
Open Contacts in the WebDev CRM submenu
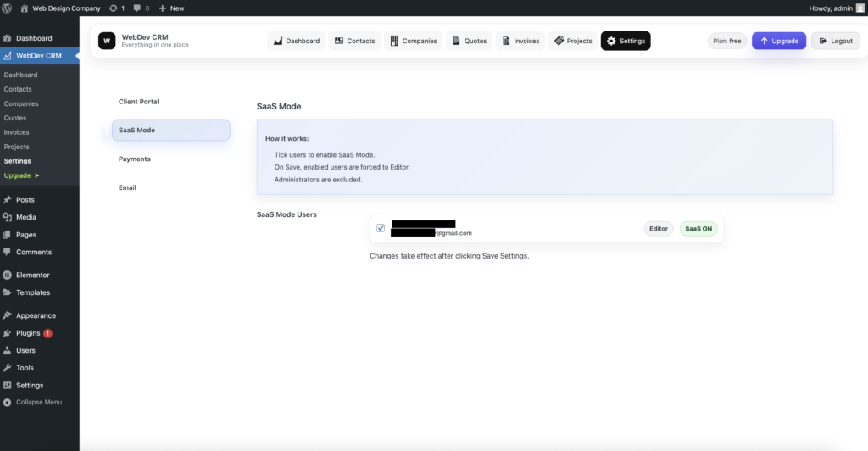click(18, 89)
